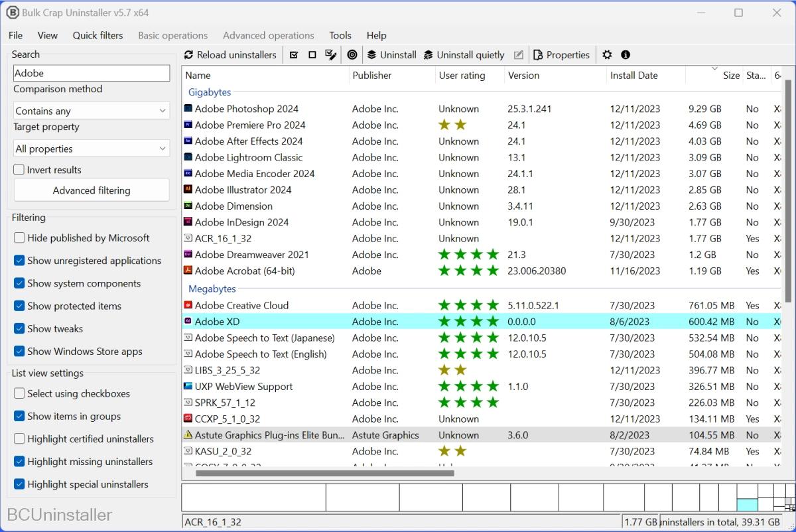The height and width of the screenshot is (532, 796).
Task: Open Properties from the toolbar
Action: pos(561,55)
